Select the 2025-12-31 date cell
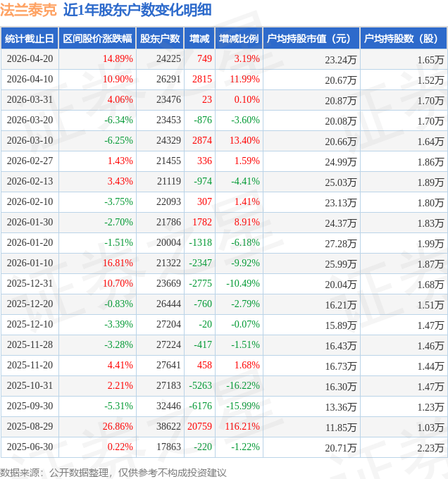This screenshot has width=448, height=479. pyautogui.click(x=30, y=284)
